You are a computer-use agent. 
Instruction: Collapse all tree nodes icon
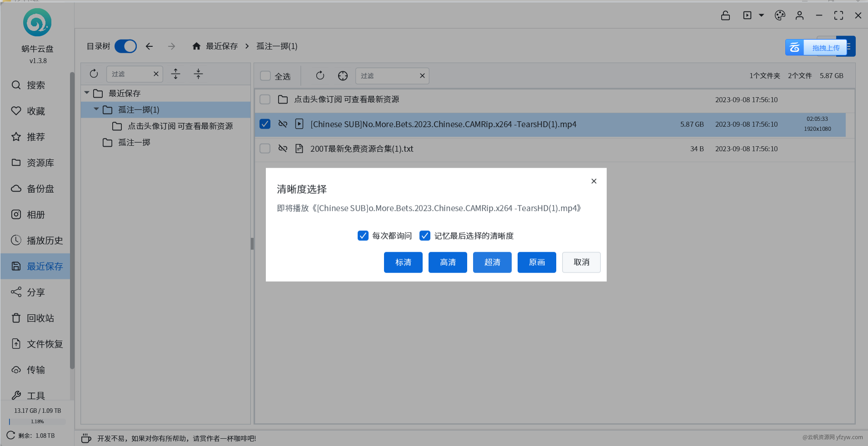tap(198, 74)
